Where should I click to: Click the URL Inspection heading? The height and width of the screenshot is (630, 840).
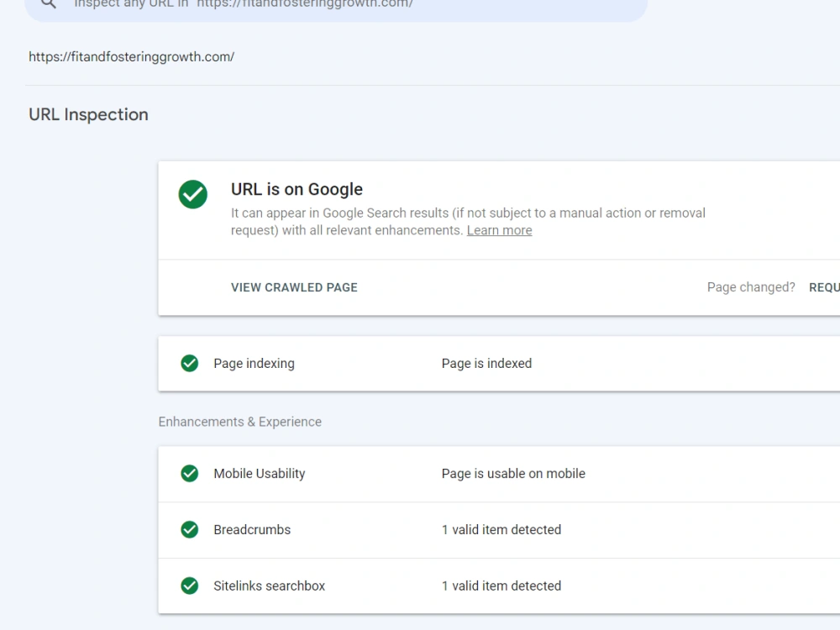tap(88, 114)
